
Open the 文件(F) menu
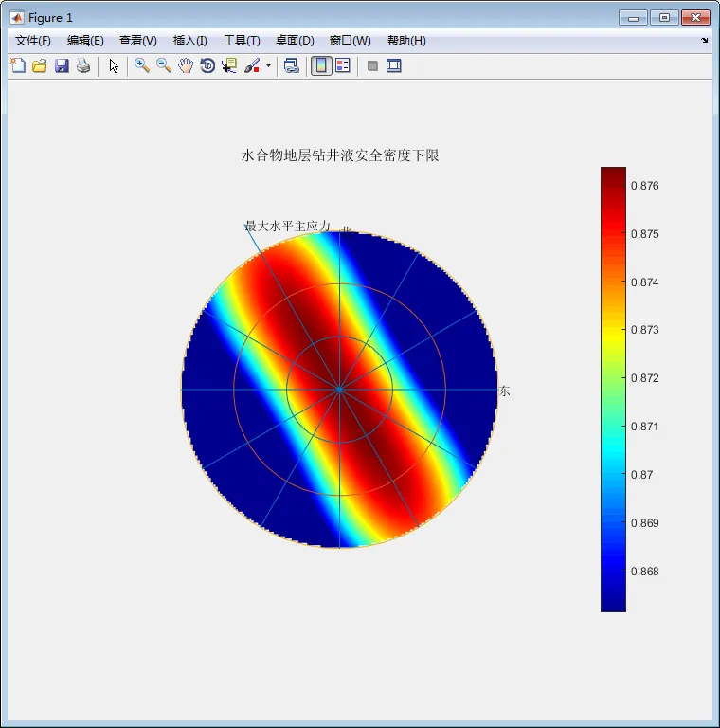click(x=33, y=41)
